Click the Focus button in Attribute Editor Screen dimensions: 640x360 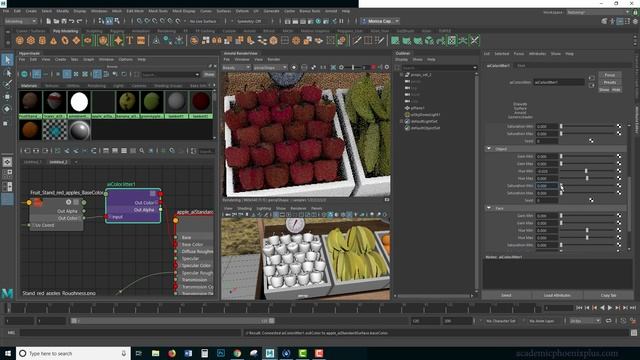pyautogui.click(x=610, y=75)
